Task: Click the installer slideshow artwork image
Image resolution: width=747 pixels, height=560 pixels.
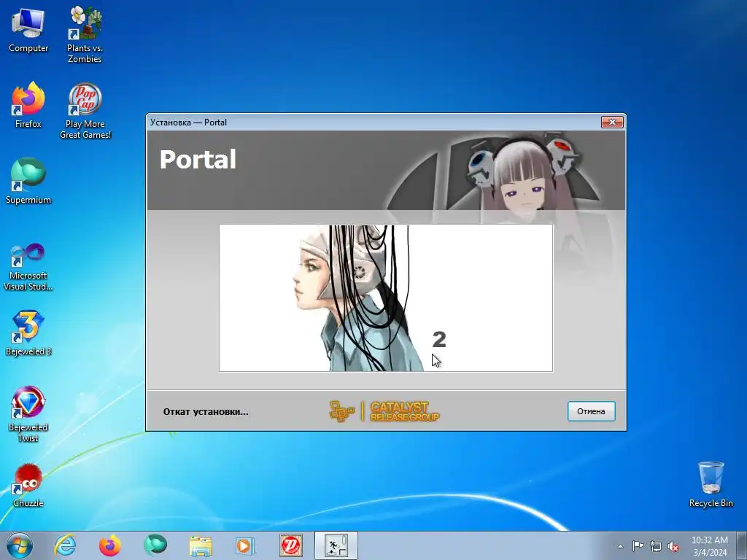Action: pyautogui.click(x=386, y=298)
